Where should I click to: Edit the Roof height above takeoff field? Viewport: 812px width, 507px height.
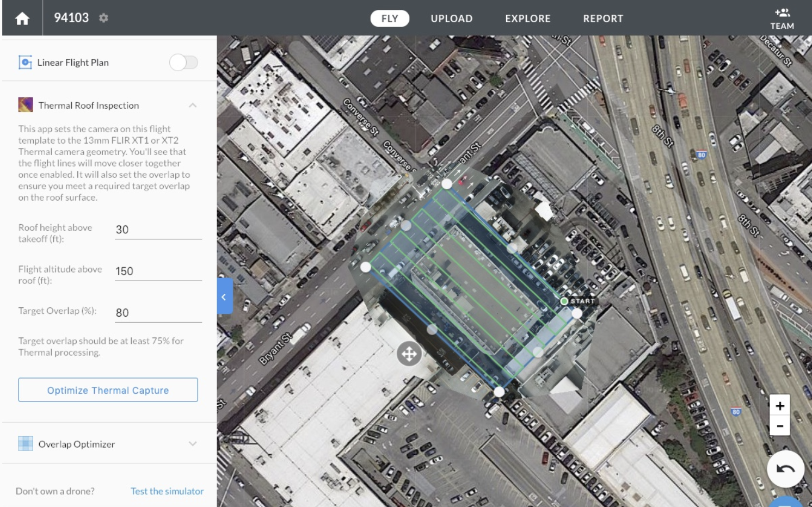158,230
